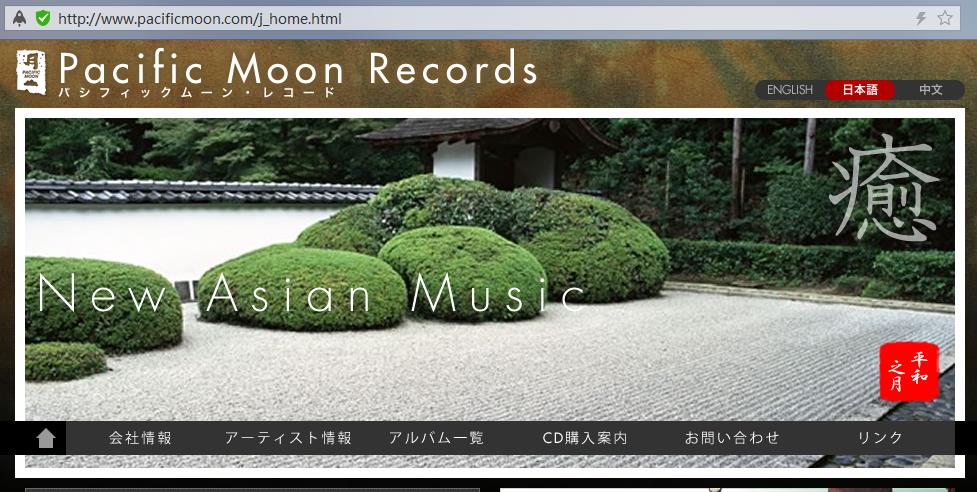Open the アーティスト情報 menu item
Image resolution: width=977 pixels, height=492 pixels.
point(288,438)
